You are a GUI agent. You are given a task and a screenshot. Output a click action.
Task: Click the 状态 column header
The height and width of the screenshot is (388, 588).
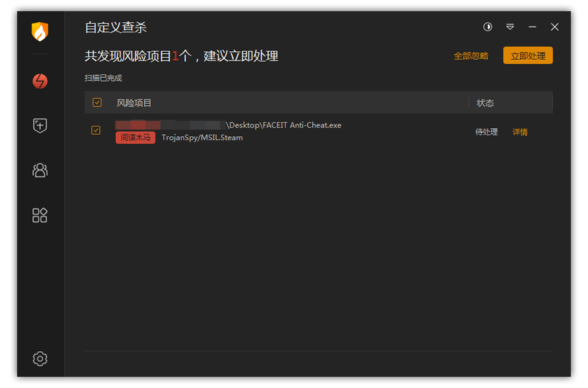coord(485,103)
